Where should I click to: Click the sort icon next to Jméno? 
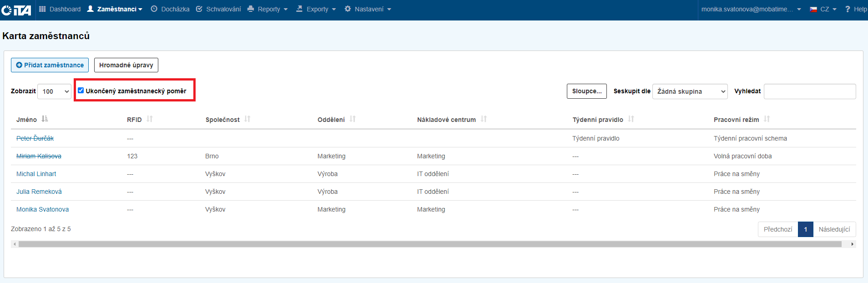pos(45,119)
